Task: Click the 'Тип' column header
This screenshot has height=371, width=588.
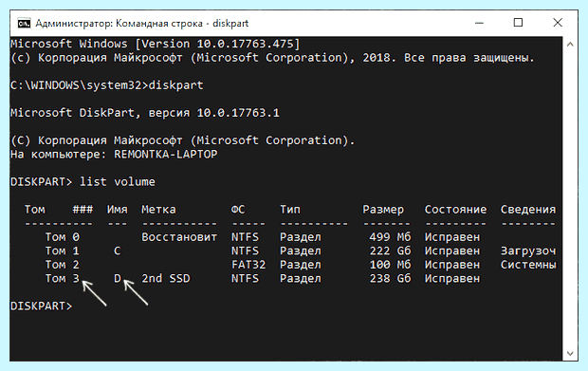Action: tap(290, 210)
